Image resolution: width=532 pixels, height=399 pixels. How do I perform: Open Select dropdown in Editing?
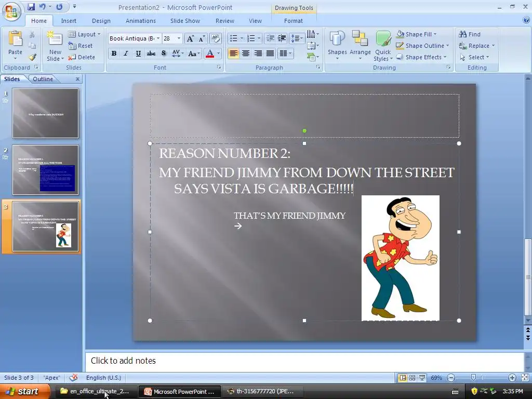(x=474, y=57)
